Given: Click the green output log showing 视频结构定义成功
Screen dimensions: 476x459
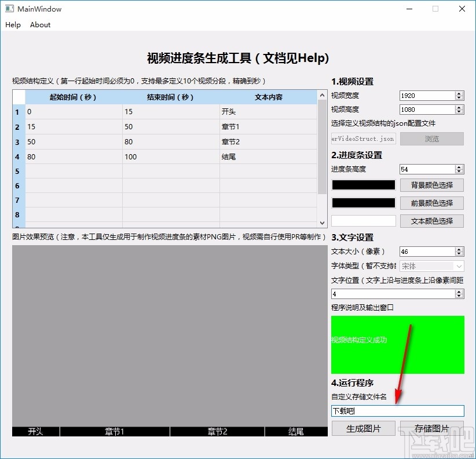Looking at the screenshot, I should pos(397,344).
